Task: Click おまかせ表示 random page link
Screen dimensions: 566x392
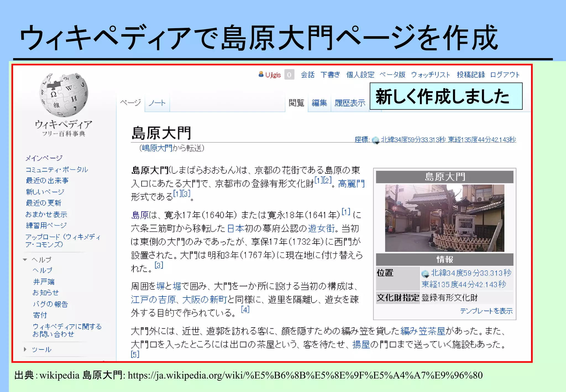Action: click(46, 214)
